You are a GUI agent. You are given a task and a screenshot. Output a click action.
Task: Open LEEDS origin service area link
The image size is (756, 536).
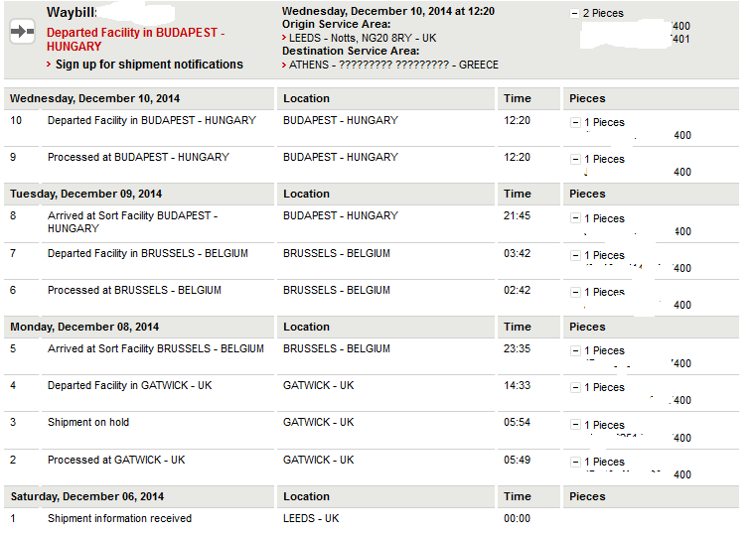click(x=363, y=38)
